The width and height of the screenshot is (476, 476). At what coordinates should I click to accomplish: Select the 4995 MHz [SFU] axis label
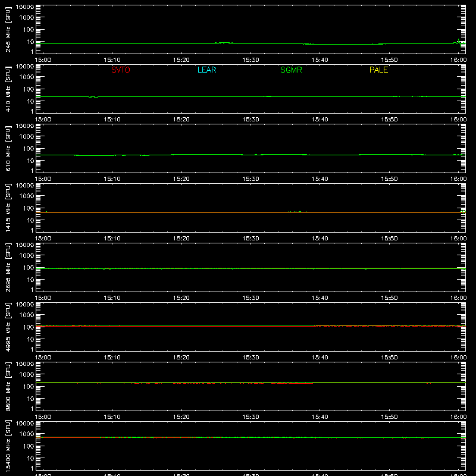pos(8,327)
